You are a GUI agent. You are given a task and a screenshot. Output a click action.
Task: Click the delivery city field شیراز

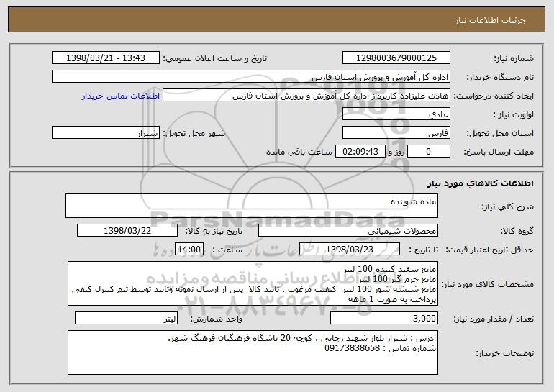[x=106, y=133]
